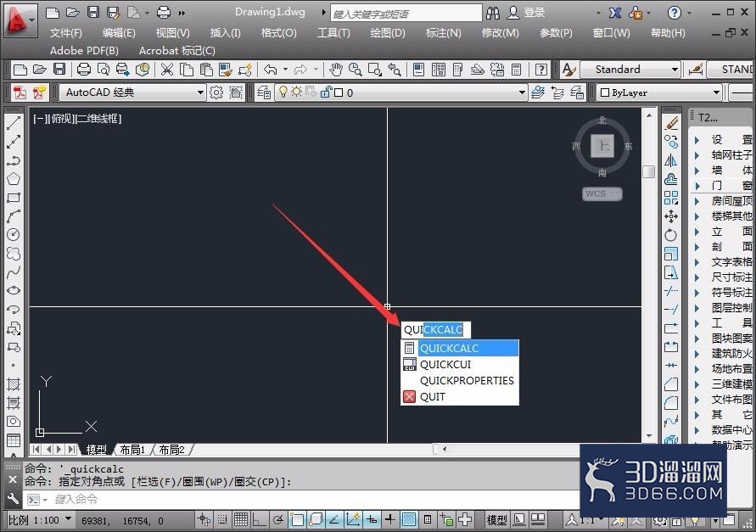Toggle Object Snap in status bar

297,519
